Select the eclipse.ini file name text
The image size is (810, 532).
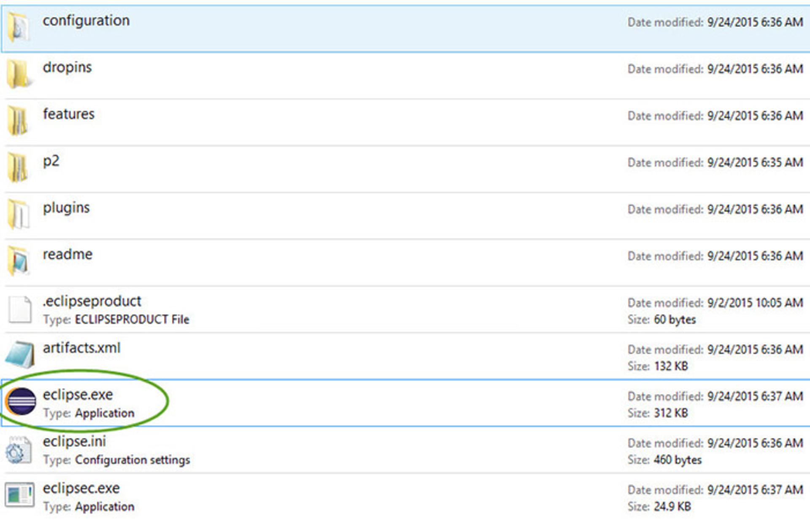pos(74,441)
